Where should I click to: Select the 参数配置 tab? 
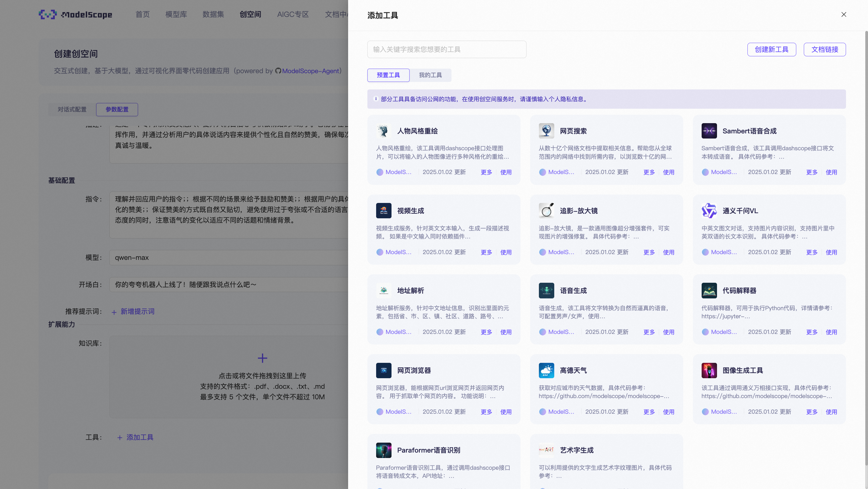click(117, 109)
